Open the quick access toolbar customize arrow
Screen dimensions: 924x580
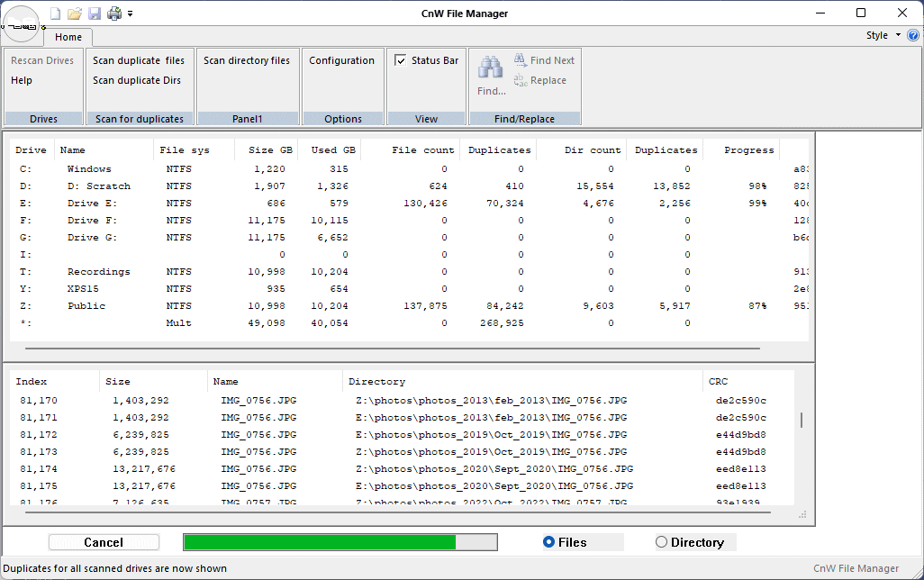point(131,14)
